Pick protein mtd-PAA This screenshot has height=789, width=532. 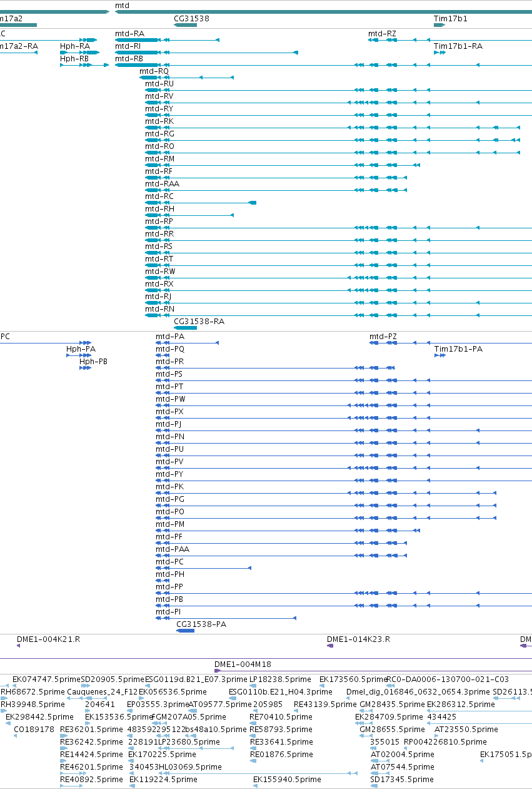173,549
